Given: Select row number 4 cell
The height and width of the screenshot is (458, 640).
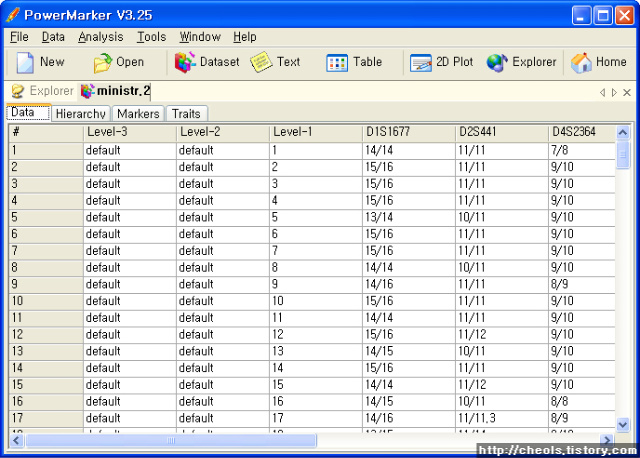Looking at the screenshot, I should pos(46,200).
